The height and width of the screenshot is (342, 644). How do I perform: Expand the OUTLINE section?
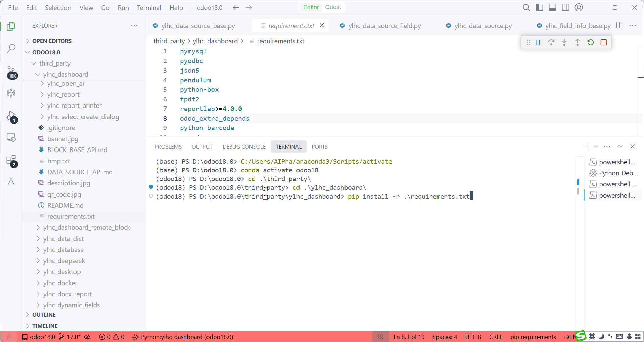click(44, 315)
